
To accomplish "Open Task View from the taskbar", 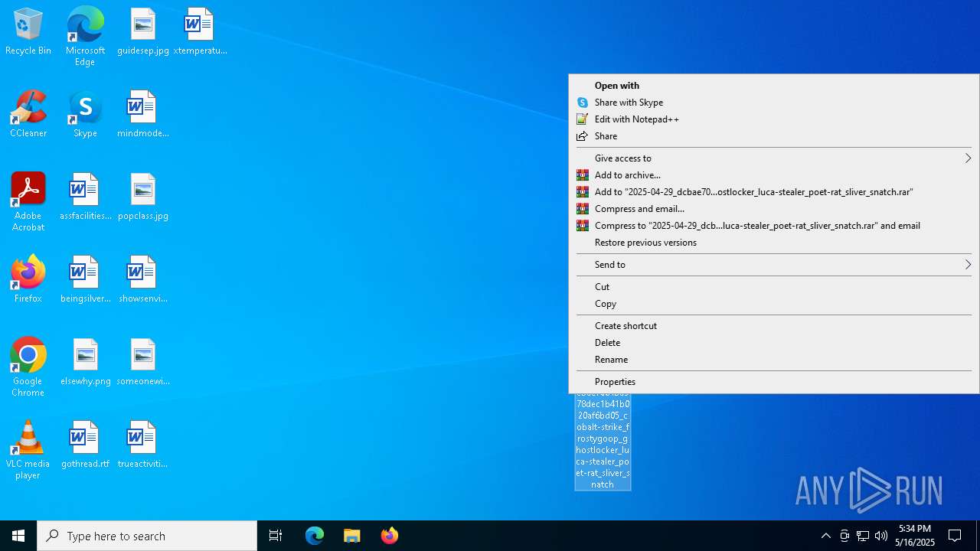I will (x=276, y=536).
